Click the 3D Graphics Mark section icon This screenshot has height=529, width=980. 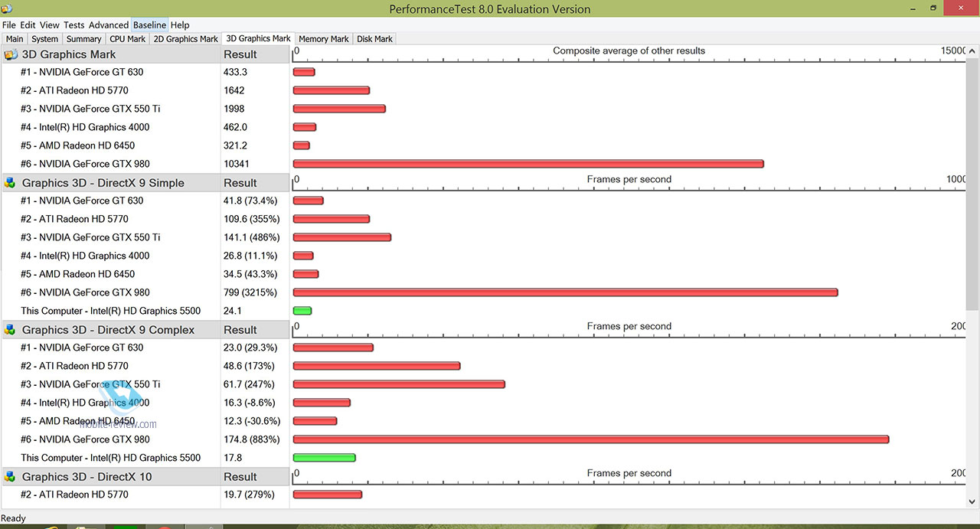point(11,54)
